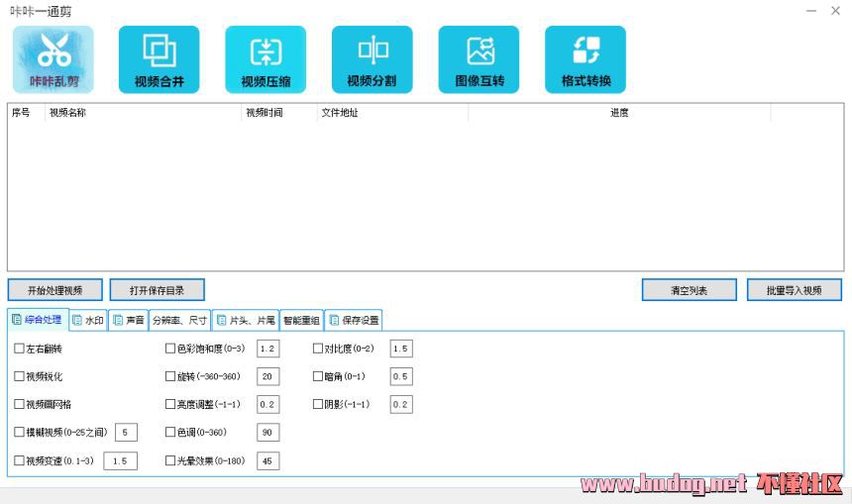Enable the 左右翻转 checkbox
The height and width of the screenshot is (504, 852).
19,349
